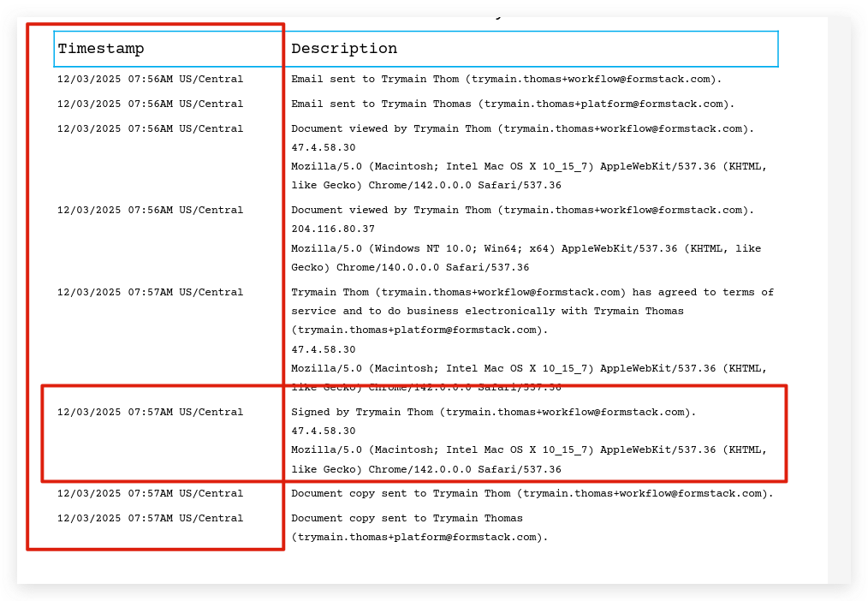Screen dimensions: 868x601
Task: Click IP 47.4.58.30 under the Signed by entry
Action: (323, 431)
